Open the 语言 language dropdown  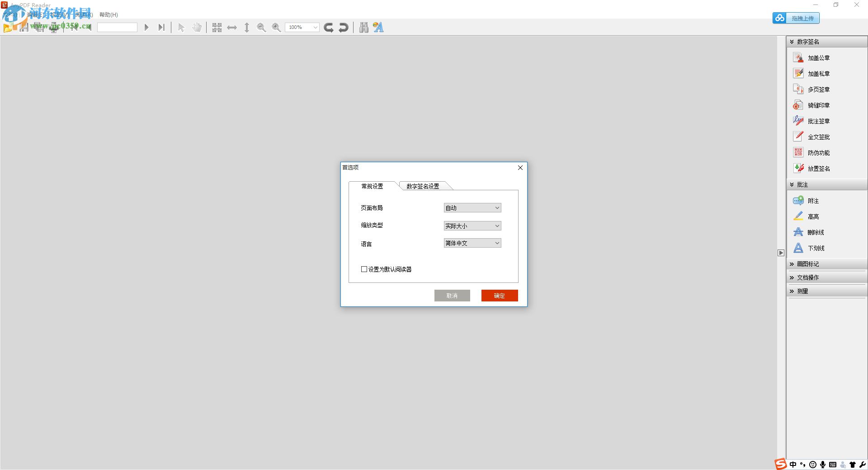coord(472,243)
